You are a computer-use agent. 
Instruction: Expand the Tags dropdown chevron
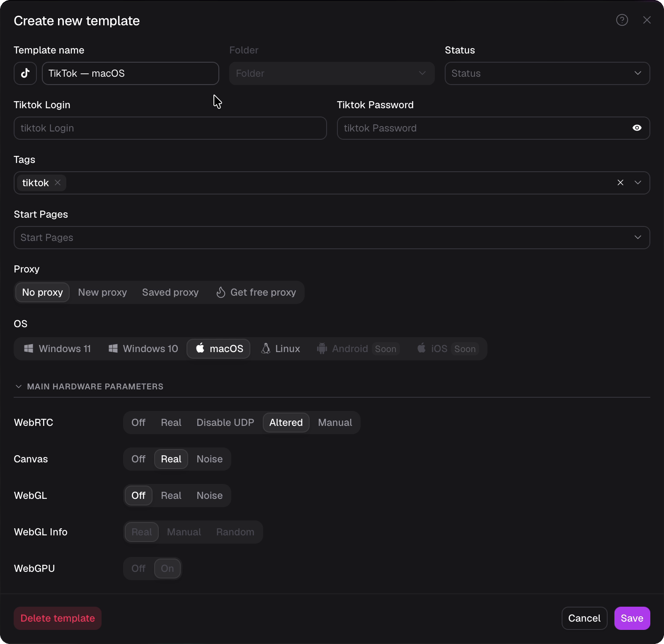638,183
